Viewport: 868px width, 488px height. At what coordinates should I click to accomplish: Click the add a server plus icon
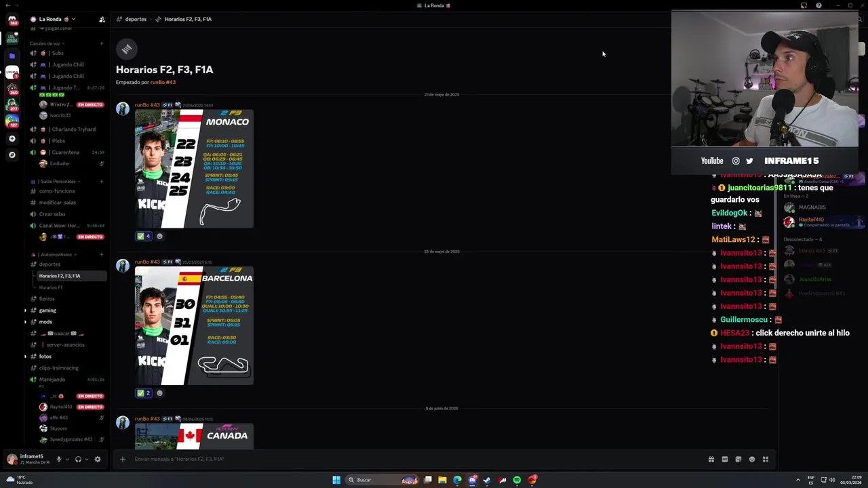click(12, 138)
